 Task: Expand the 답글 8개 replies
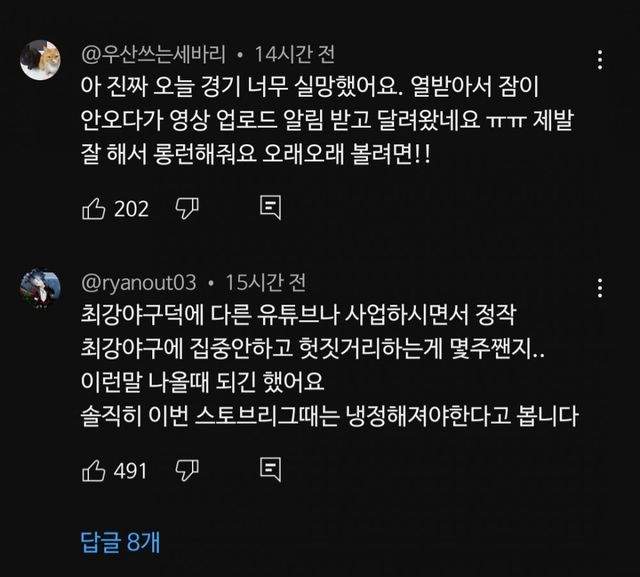(x=120, y=541)
